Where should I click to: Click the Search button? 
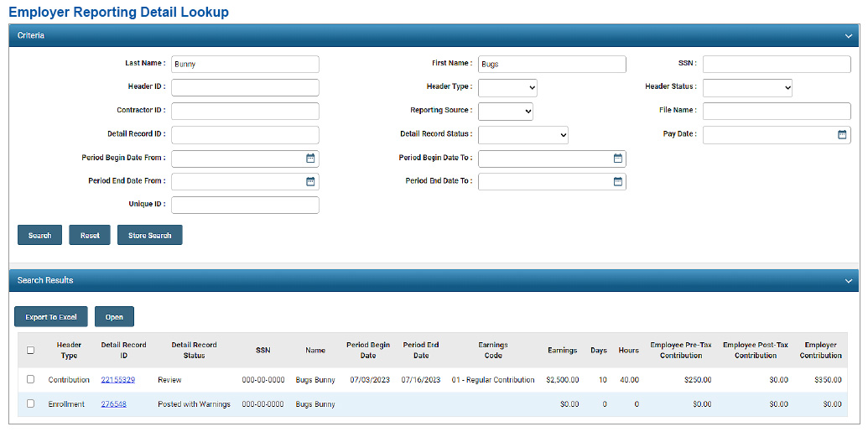[39, 236]
